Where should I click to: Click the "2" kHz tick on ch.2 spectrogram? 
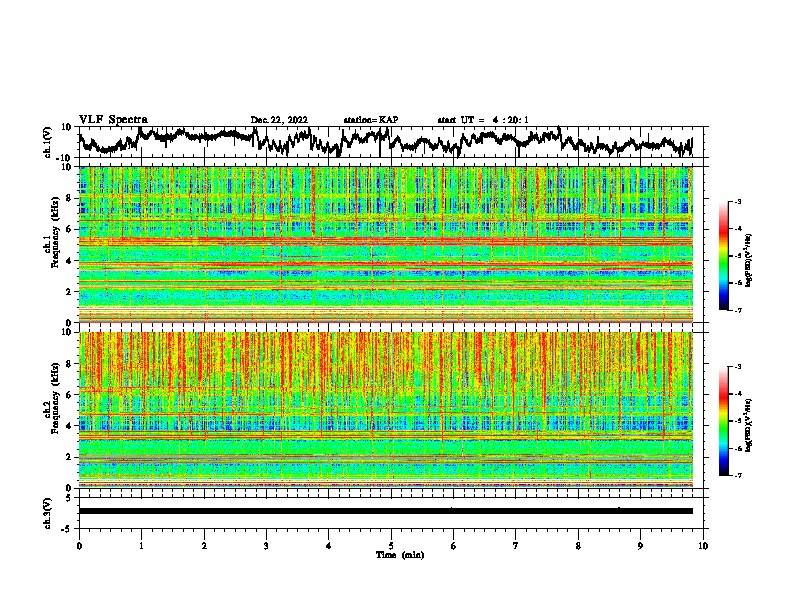(70, 456)
